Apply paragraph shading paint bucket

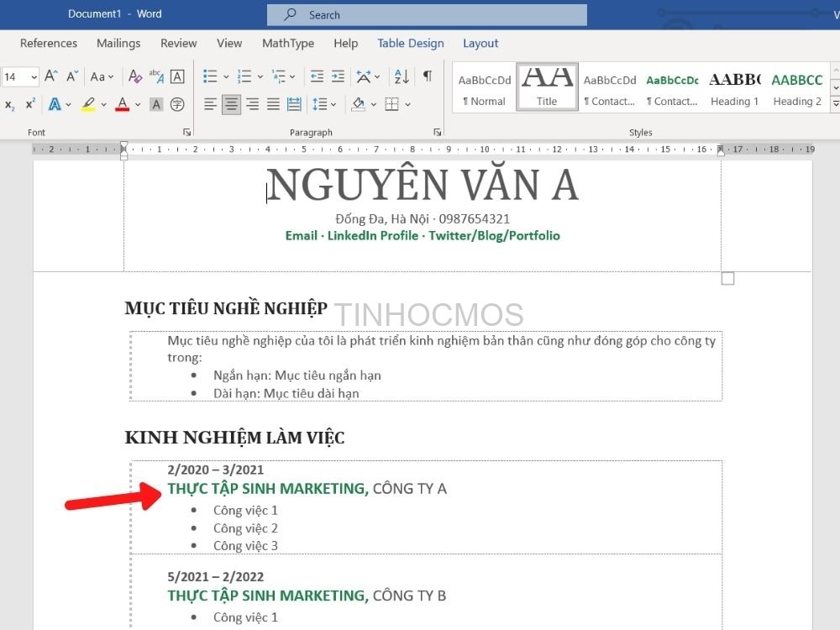359,104
